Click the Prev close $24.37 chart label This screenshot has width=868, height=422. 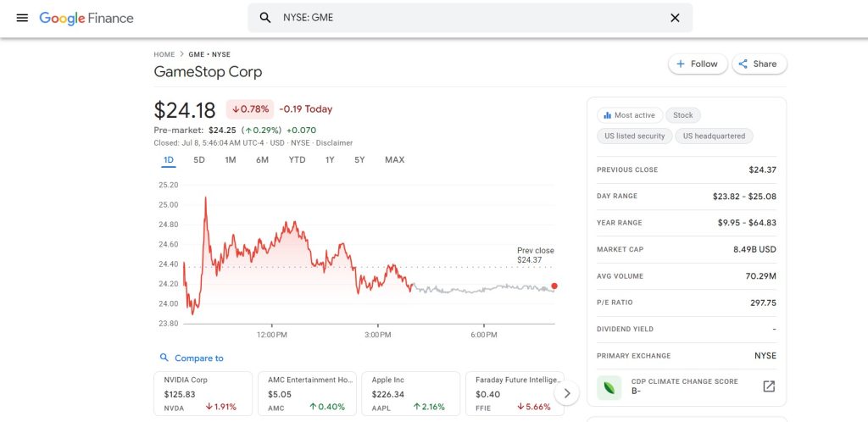[536, 255]
